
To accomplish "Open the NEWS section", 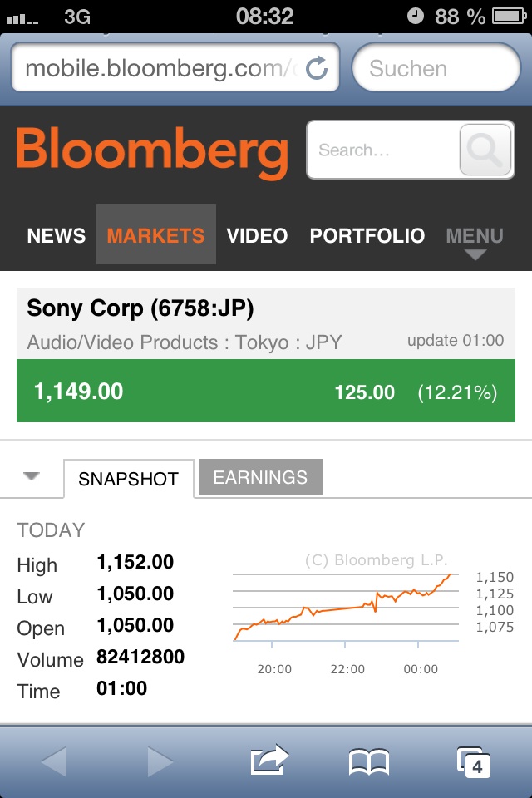I will click(x=56, y=235).
